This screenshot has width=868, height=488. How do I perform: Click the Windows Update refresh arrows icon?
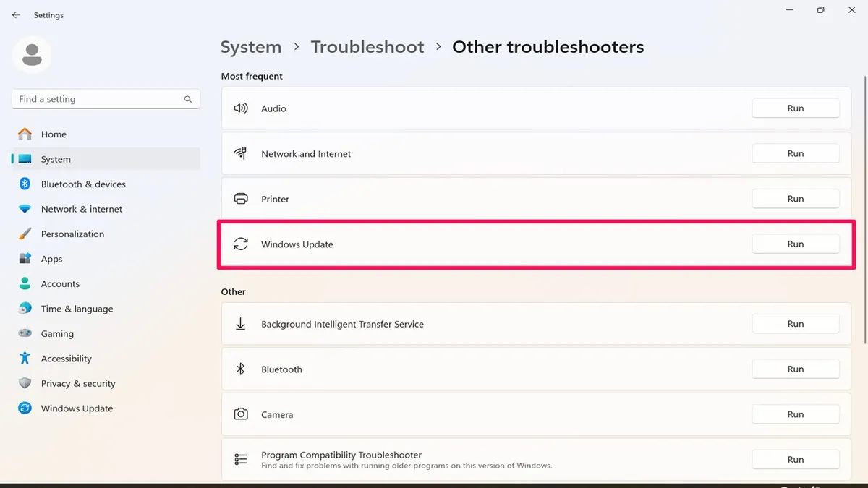tap(241, 244)
